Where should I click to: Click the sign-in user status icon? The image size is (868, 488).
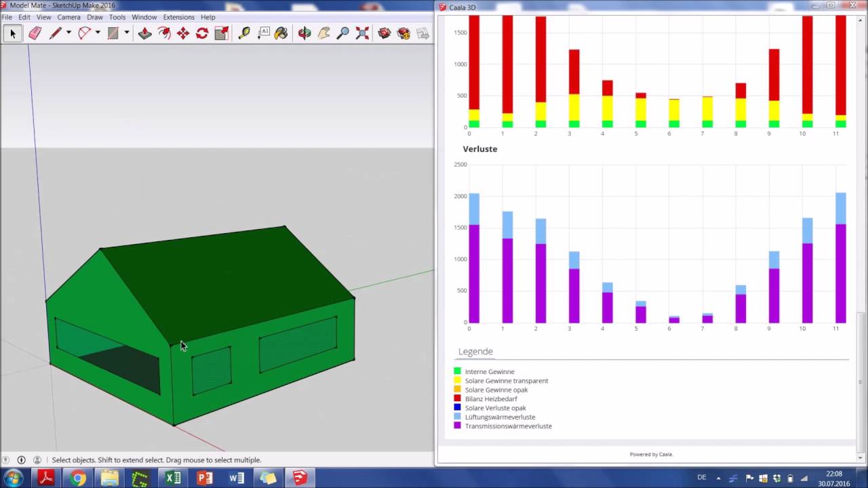pos(37,460)
